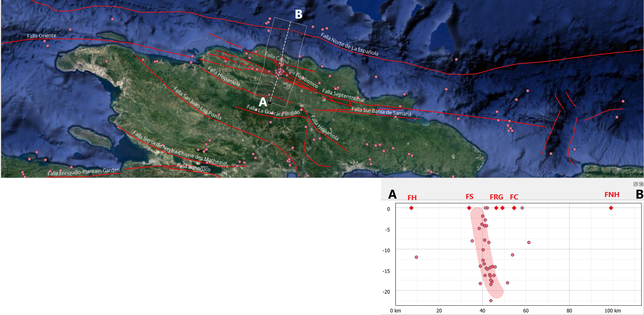This screenshot has height=315, width=644.
Task: Select the FC red diamond fault marker
Action: 514,208
